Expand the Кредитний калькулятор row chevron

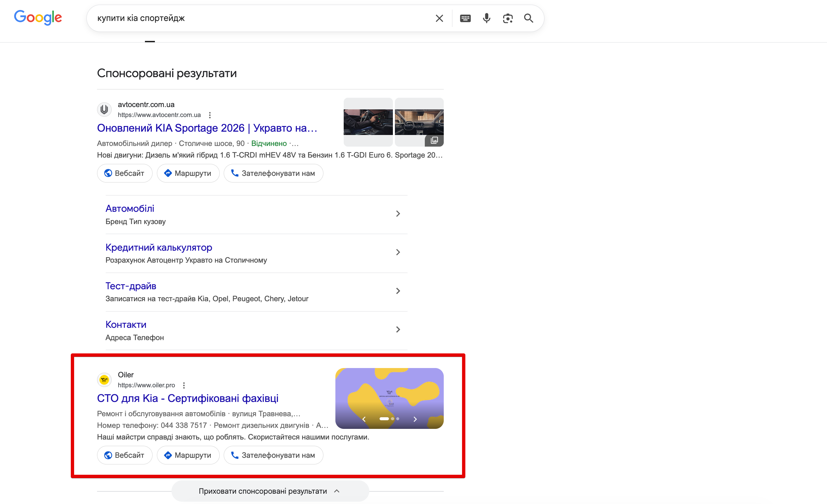[x=398, y=252]
